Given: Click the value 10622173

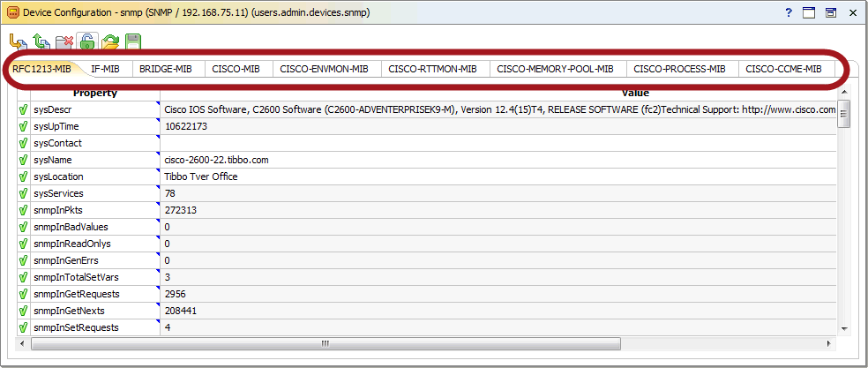Looking at the screenshot, I should (x=186, y=126).
